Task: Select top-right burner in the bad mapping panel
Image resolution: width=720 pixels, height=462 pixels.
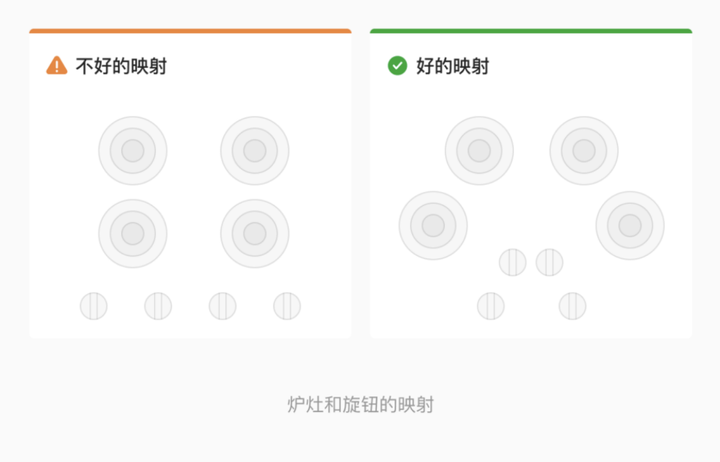Action: [x=255, y=151]
